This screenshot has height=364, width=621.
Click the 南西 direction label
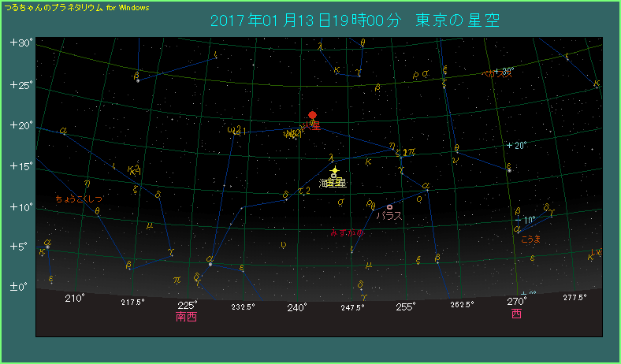[x=187, y=317]
